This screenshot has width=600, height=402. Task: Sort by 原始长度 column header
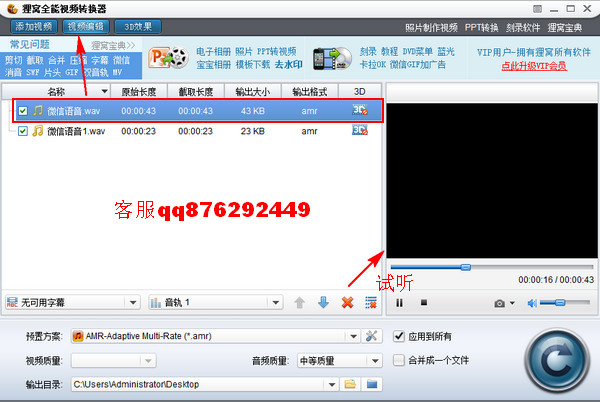coord(139,92)
